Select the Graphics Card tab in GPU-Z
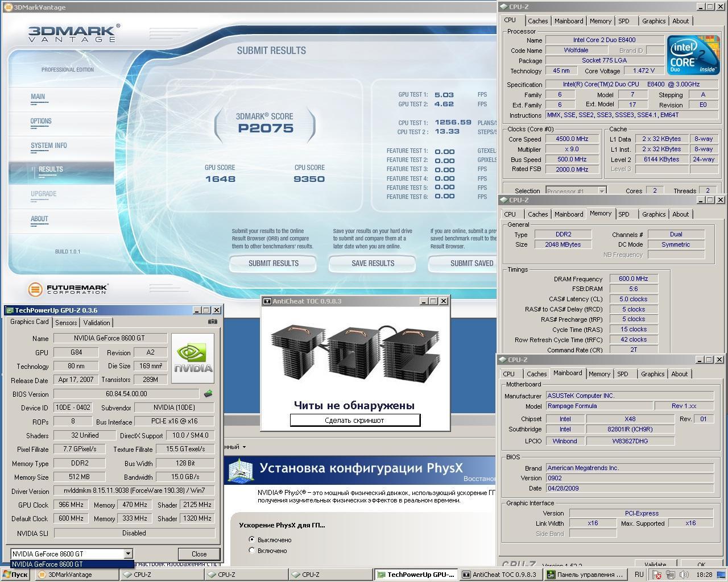 point(30,322)
